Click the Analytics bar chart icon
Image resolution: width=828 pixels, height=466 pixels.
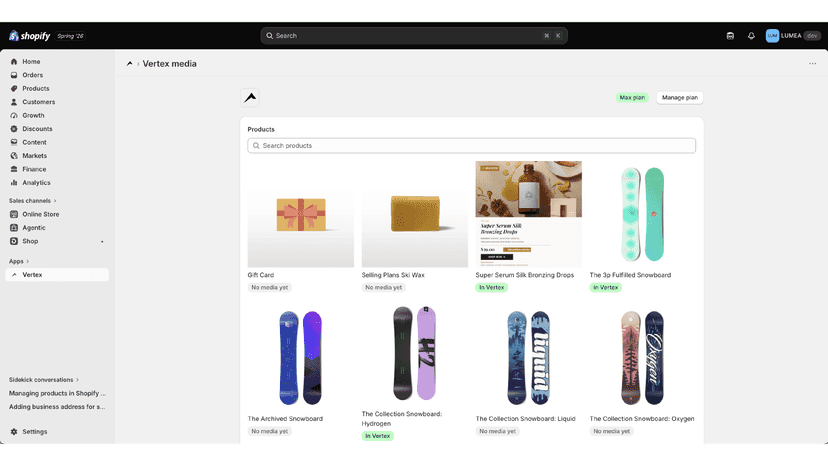coord(14,183)
